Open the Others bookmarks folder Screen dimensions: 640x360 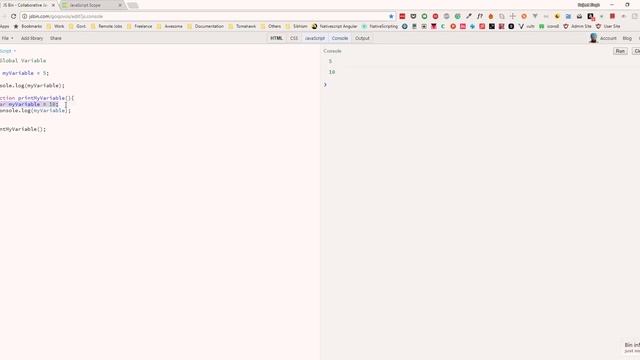point(271,26)
